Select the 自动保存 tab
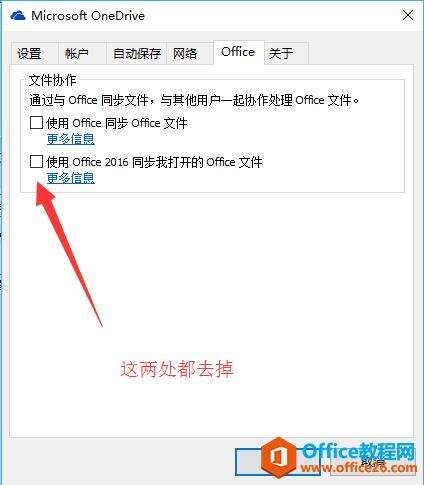This screenshot has height=485, width=424. 136,53
